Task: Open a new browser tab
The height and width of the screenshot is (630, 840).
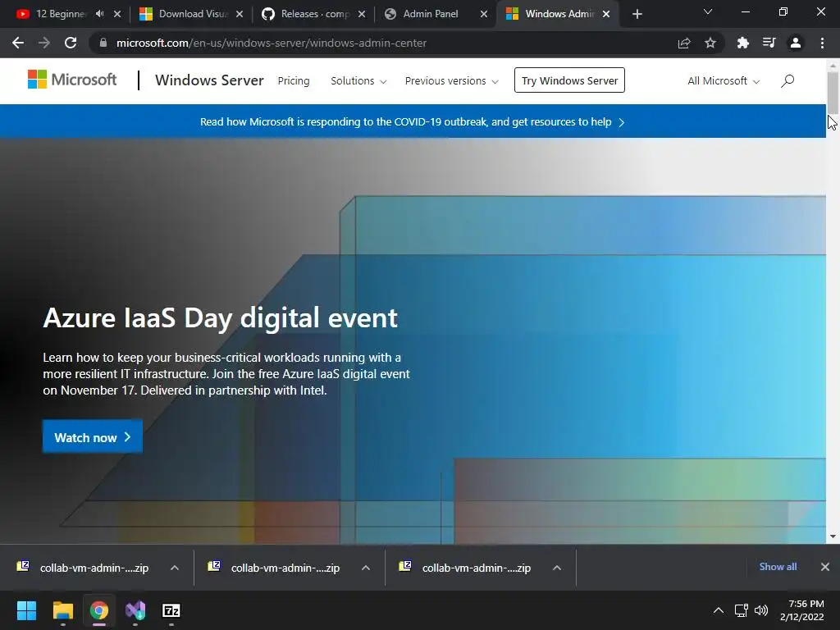Action: (637, 14)
